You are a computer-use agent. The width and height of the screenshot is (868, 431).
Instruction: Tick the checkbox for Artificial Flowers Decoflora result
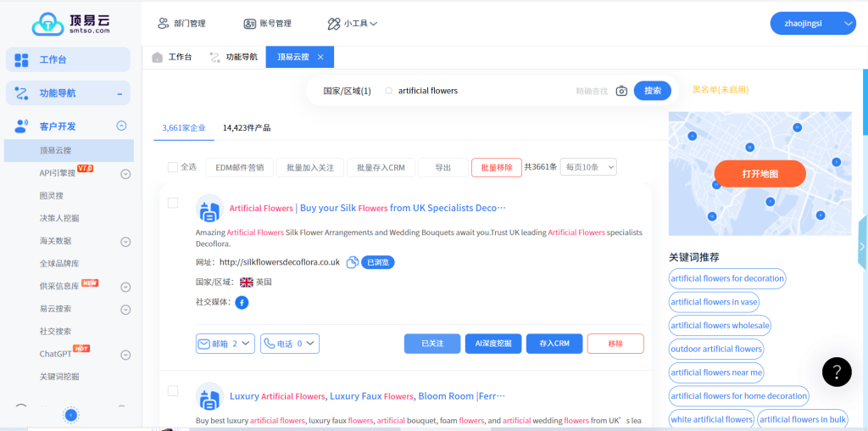[x=173, y=203]
